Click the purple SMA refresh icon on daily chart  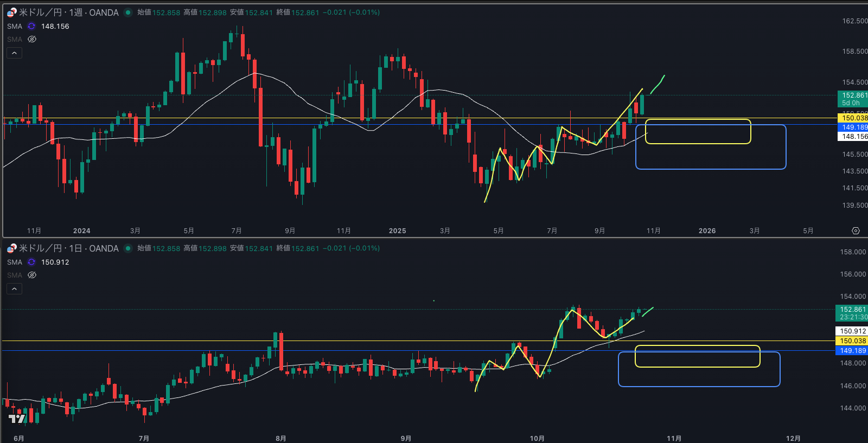pyautogui.click(x=31, y=262)
